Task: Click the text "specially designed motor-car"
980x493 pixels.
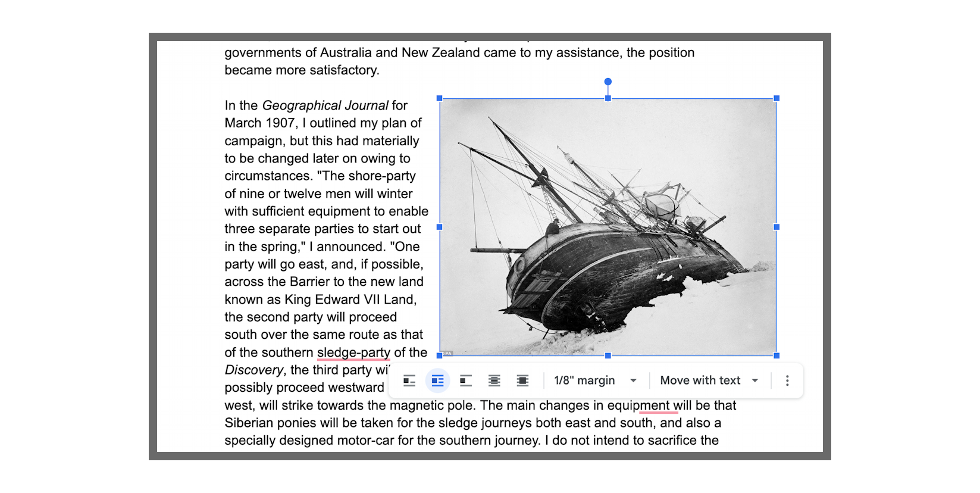Action: 309,441
